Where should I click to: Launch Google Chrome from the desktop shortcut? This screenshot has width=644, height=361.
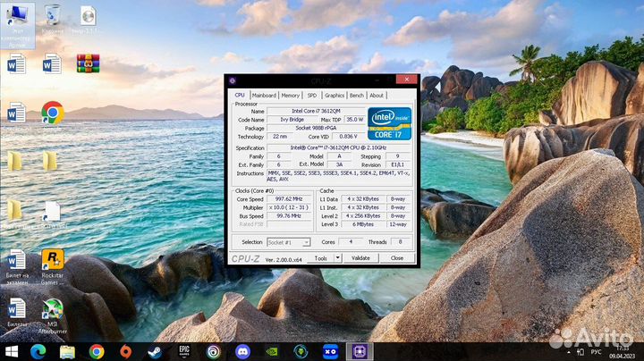52,113
